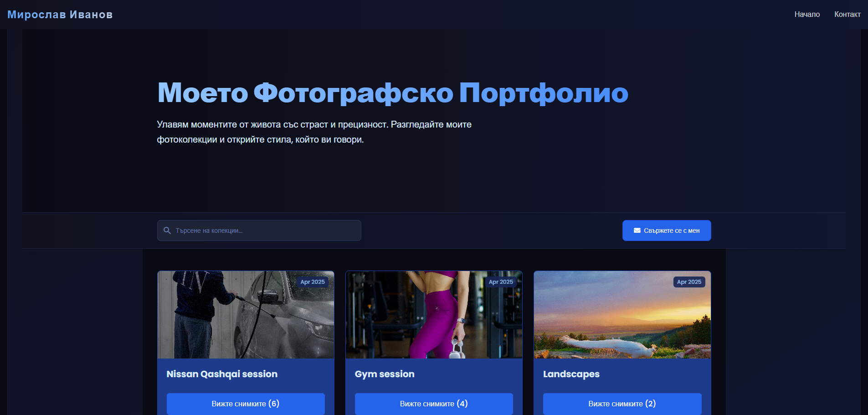
Task: Click Apr 2025 badge on Landscapes card
Action: point(689,282)
